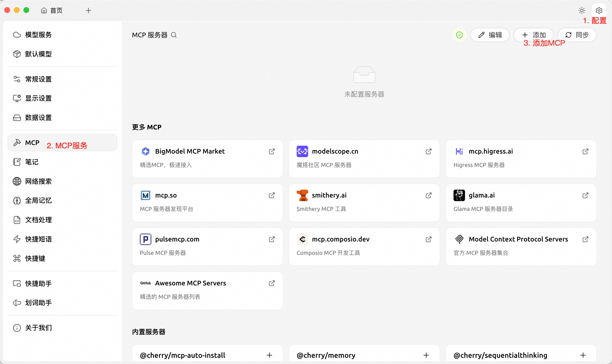Toggle light/dark theme sun icon
612x364 pixels.
pos(582,11)
